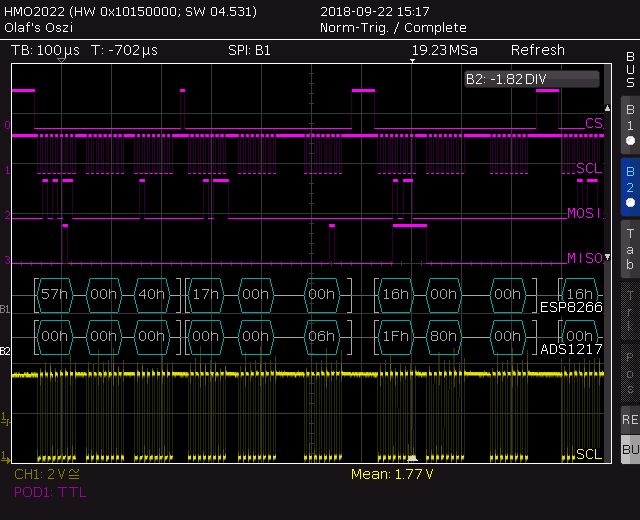640x520 pixels.
Task: Click the B1 bus marker on left edge
Action: point(5,309)
